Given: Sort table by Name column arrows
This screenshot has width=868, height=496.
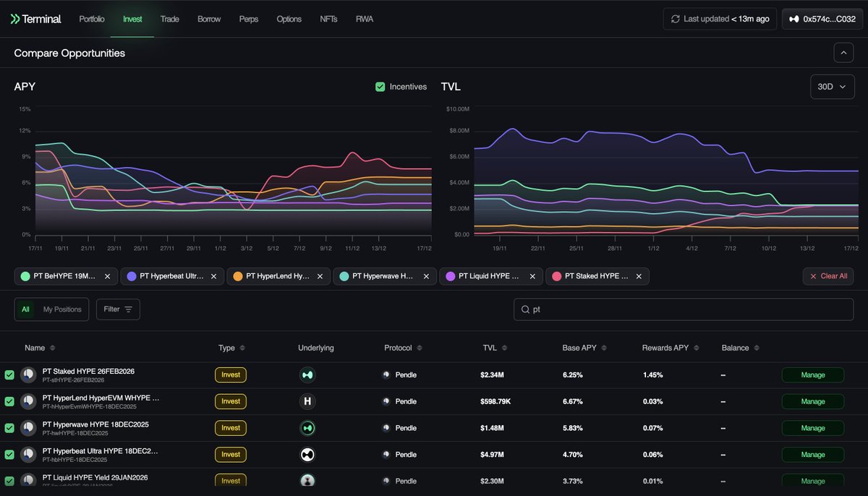Looking at the screenshot, I should [x=52, y=349].
